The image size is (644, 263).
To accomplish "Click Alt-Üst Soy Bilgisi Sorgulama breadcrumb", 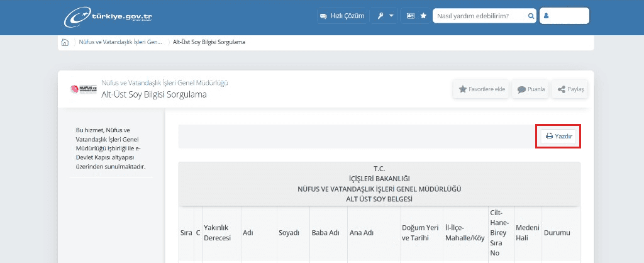I will point(209,42).
